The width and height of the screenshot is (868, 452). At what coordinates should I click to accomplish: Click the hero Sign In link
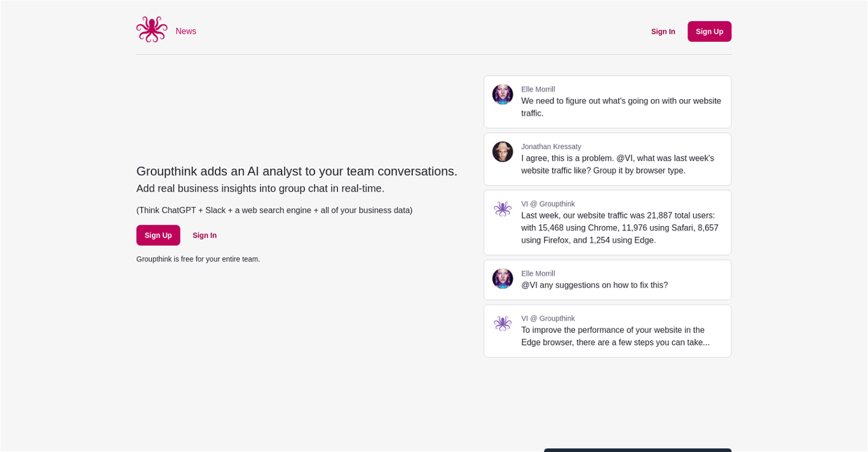(x=204, y=235)
